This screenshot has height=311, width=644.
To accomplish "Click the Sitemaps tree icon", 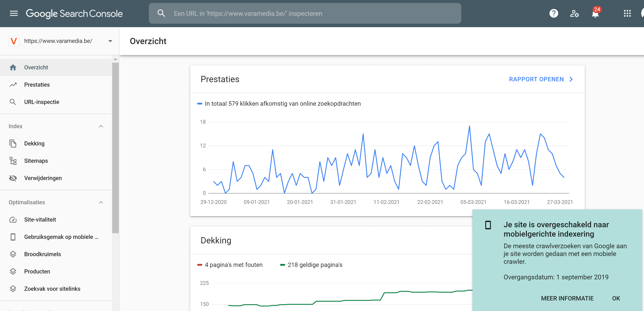I will click(13, 161).
